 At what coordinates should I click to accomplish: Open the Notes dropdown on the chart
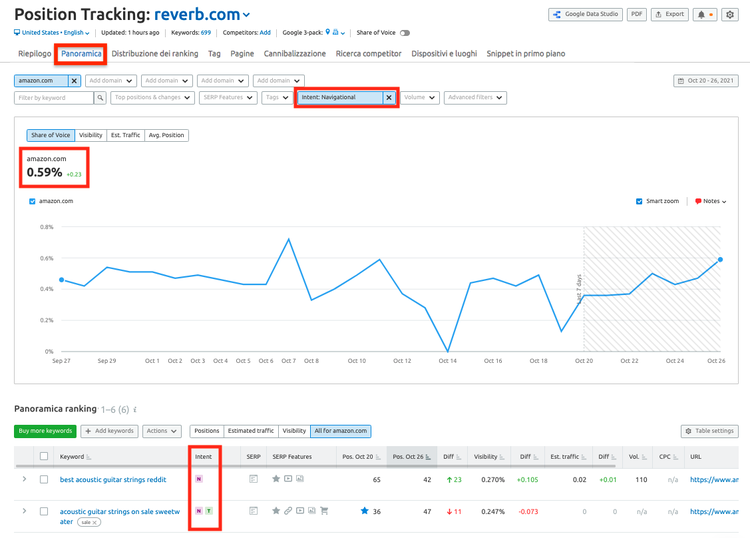point(711,201)
